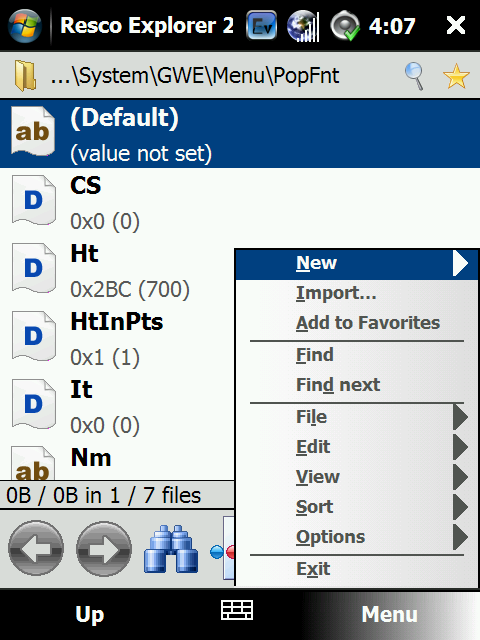Choose Import... from the menu

(357, 293)
